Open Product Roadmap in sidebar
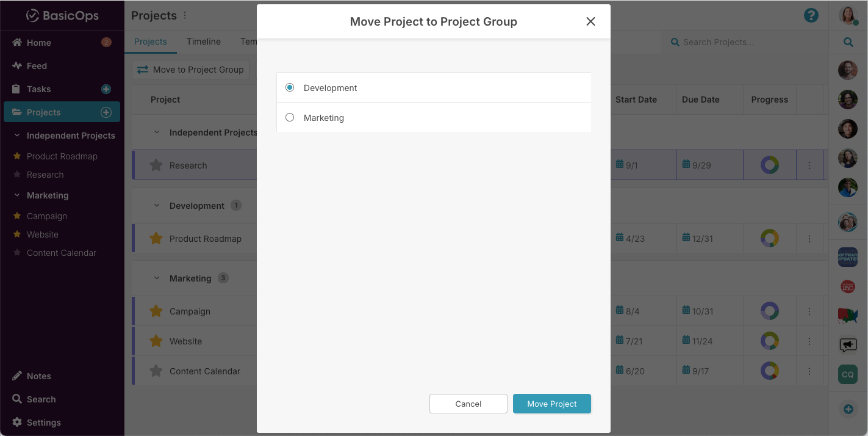The width and height of the screenshot is (868, 436). tap(62, 156)
